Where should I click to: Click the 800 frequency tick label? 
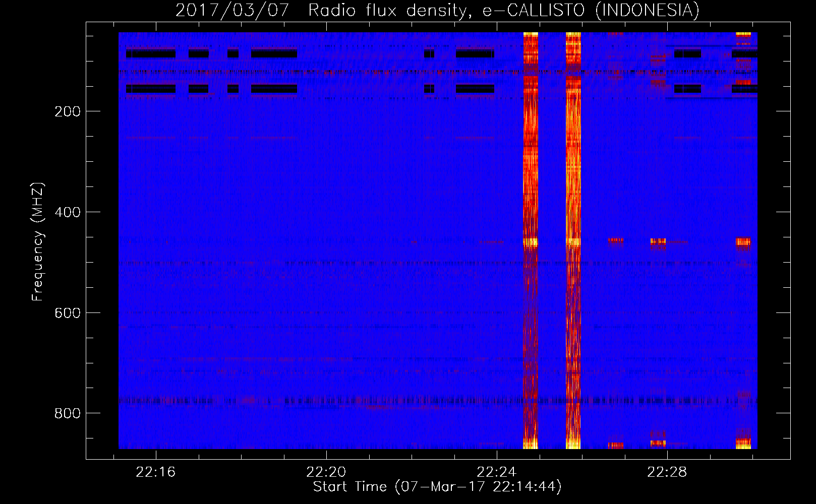68,413
